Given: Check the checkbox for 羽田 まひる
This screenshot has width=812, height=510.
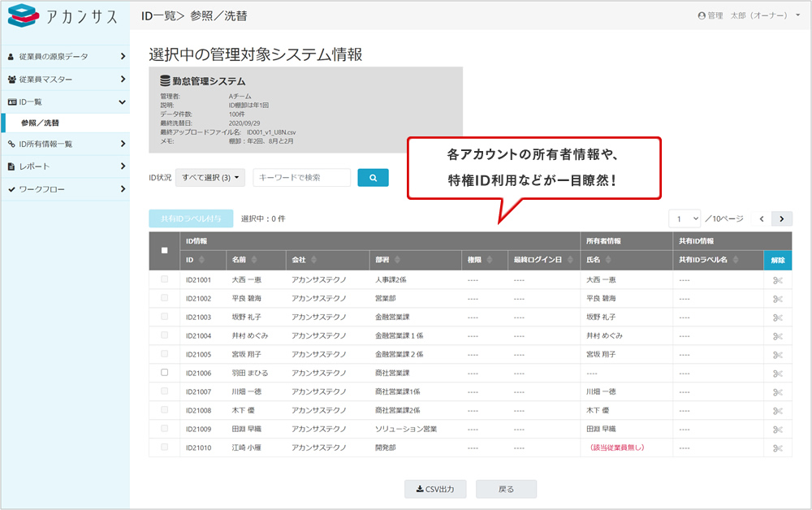Looking at the screenshot, I should (x=165, y=372).
